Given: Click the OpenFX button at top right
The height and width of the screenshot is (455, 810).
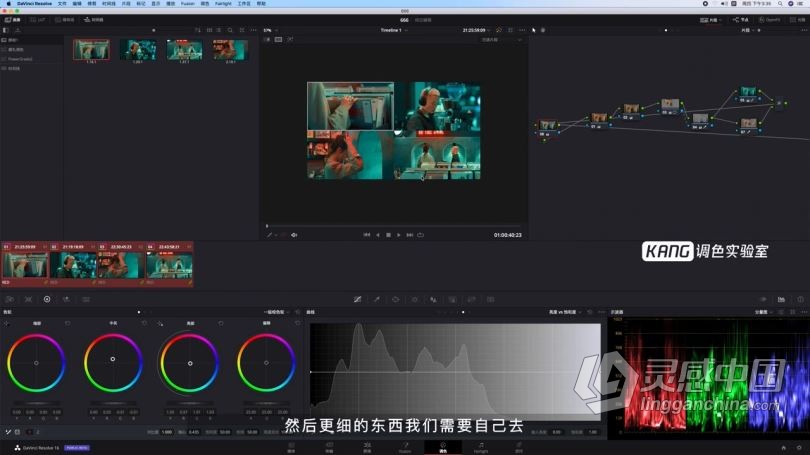Looking at the screenshot, I should [769, 20].
